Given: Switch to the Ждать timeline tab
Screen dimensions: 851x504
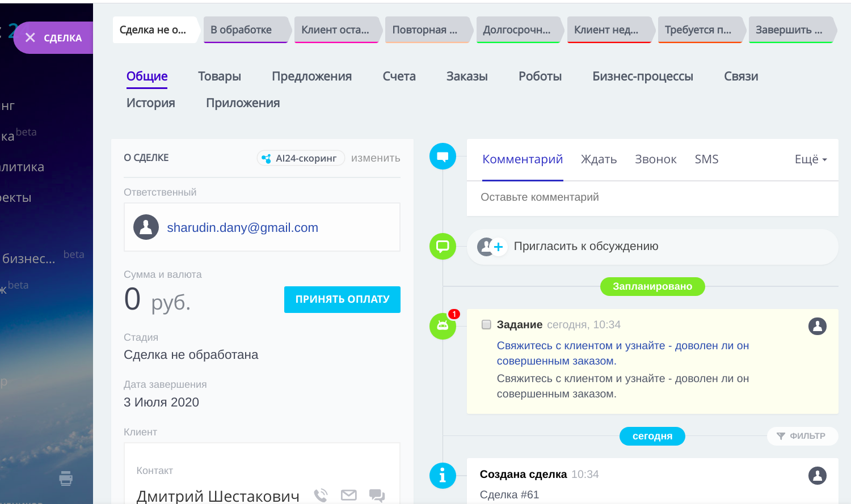Looking at the screenshot, I should point(599,159).
